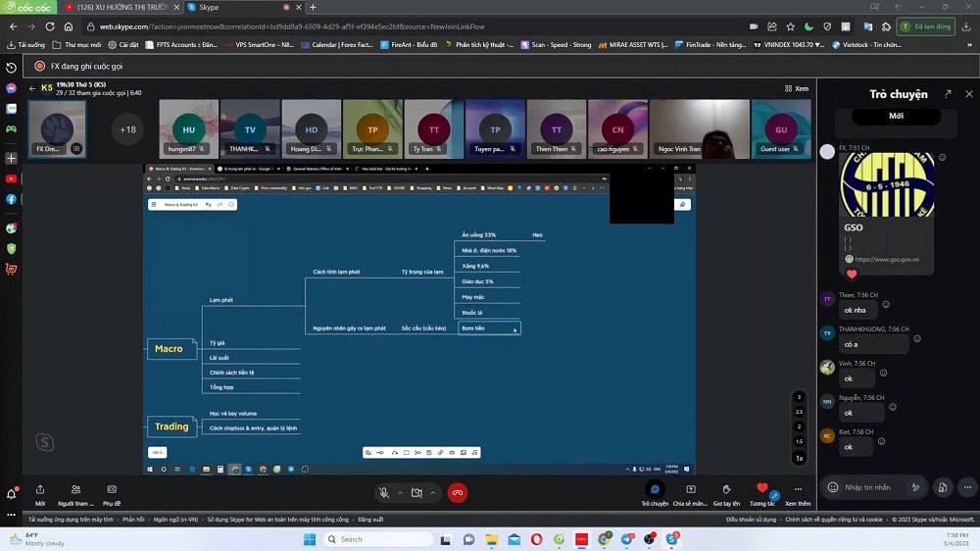The image size is (980, 551).
Task: Open FireAnt - Biểu đồ bookmark
Action: coord(409,44)
